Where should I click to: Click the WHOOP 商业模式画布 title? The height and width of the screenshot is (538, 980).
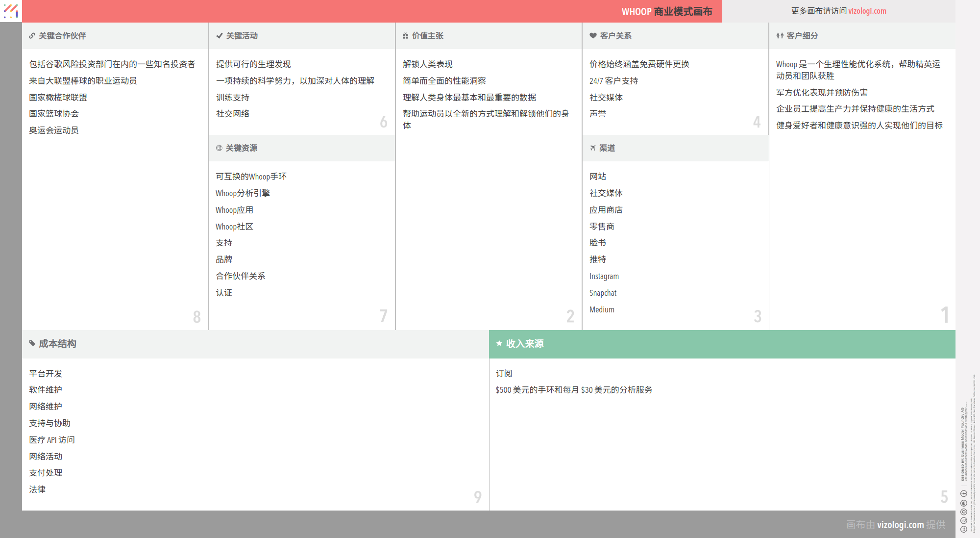[666, 11]
